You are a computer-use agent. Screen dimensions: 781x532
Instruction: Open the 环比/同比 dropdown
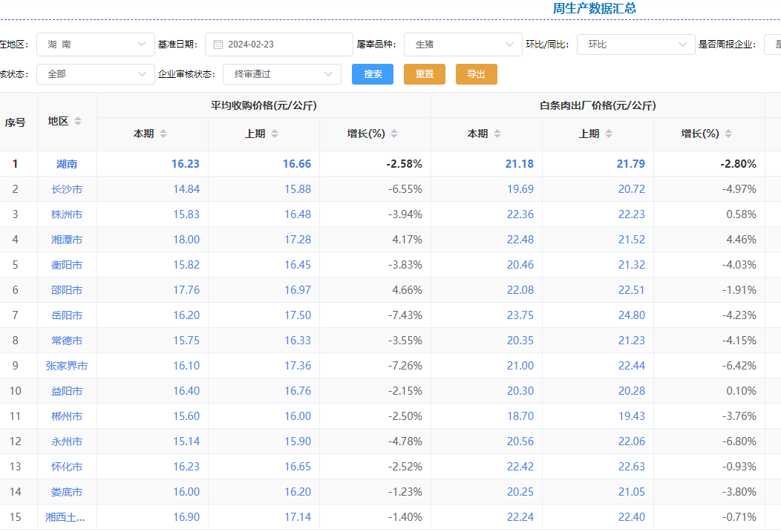tap(635, 45)
